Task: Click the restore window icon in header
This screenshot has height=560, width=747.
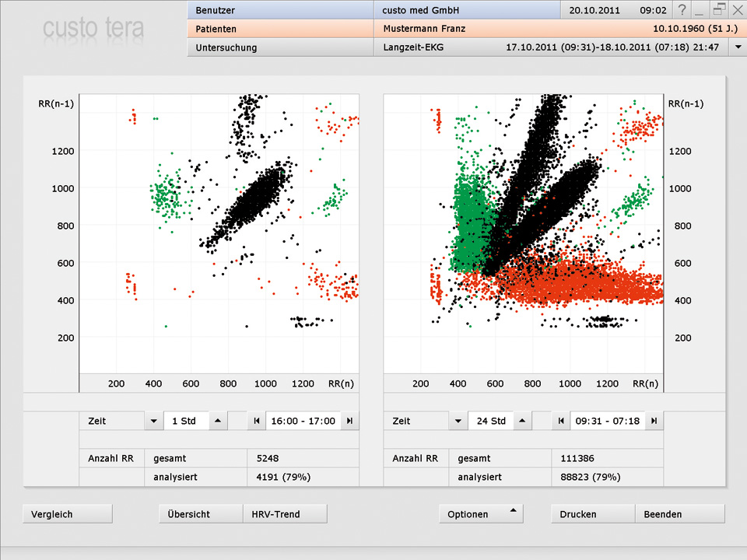Action: coord(719,10)
